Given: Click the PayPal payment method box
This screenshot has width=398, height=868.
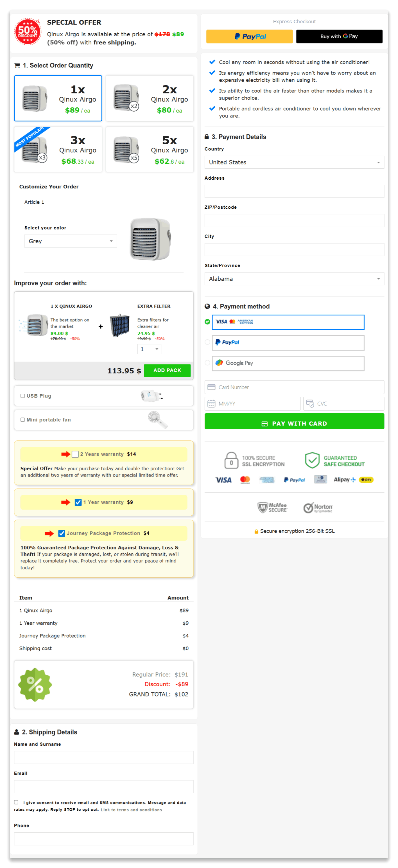Looking at the screenshot, I should (x=288, y=343).
